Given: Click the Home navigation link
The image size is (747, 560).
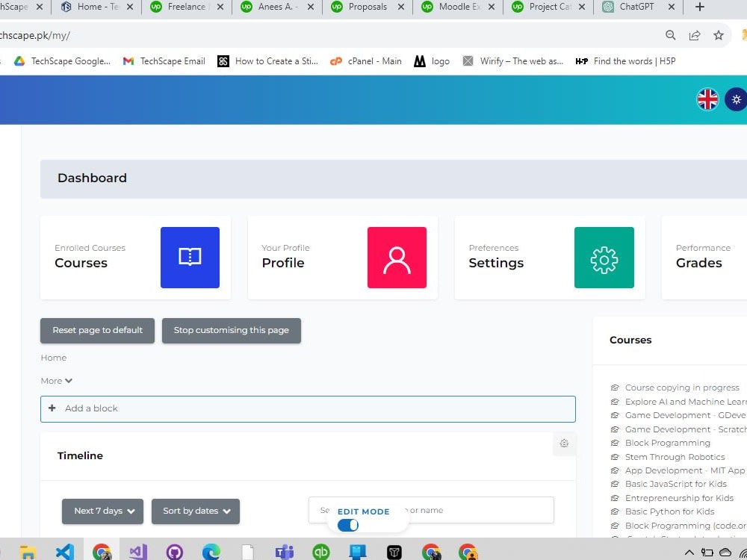Looking at the screenshot, I should tap(53, 358).
